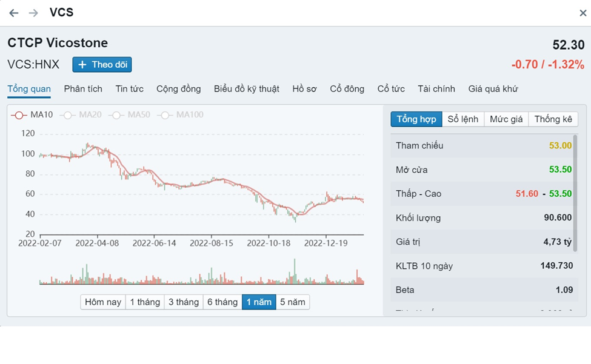Switch to the Tin tức tab
The width and height of the screenshot is (591, 364).
[x=129, y=89]
